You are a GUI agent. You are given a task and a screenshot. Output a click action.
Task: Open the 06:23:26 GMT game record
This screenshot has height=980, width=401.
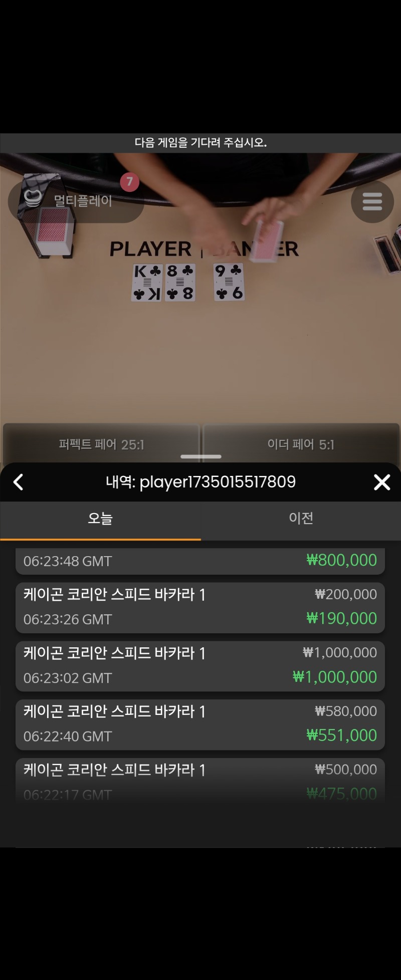200,607
